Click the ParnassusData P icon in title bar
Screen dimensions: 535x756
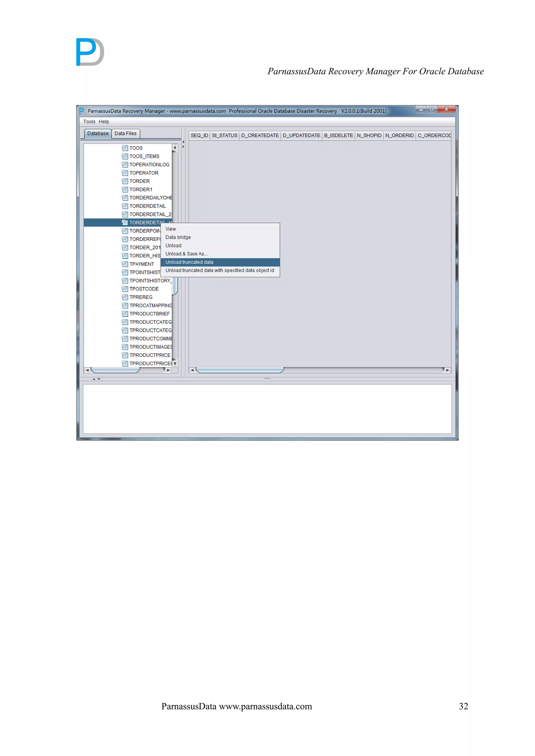pos(82,111)
